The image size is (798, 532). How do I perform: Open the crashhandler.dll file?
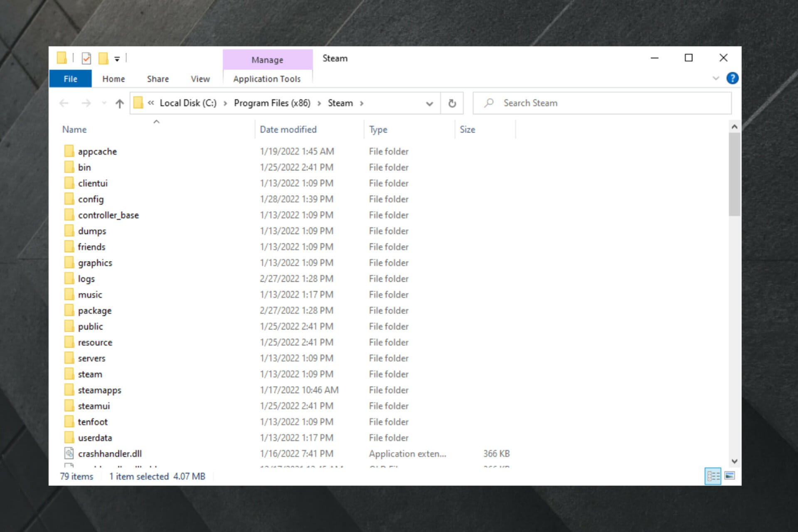(110, 453)
